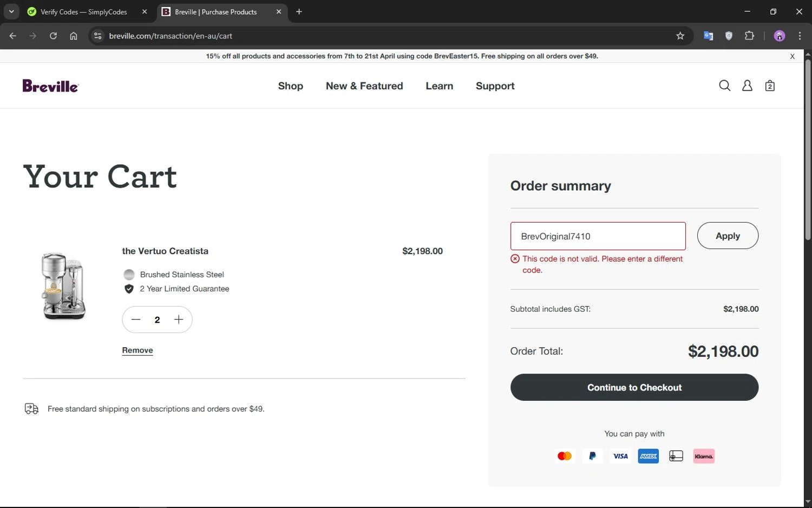Viewport: 812px width, 508px height.
Task: Click the red invalid code error icon
Action: point(515,259)
